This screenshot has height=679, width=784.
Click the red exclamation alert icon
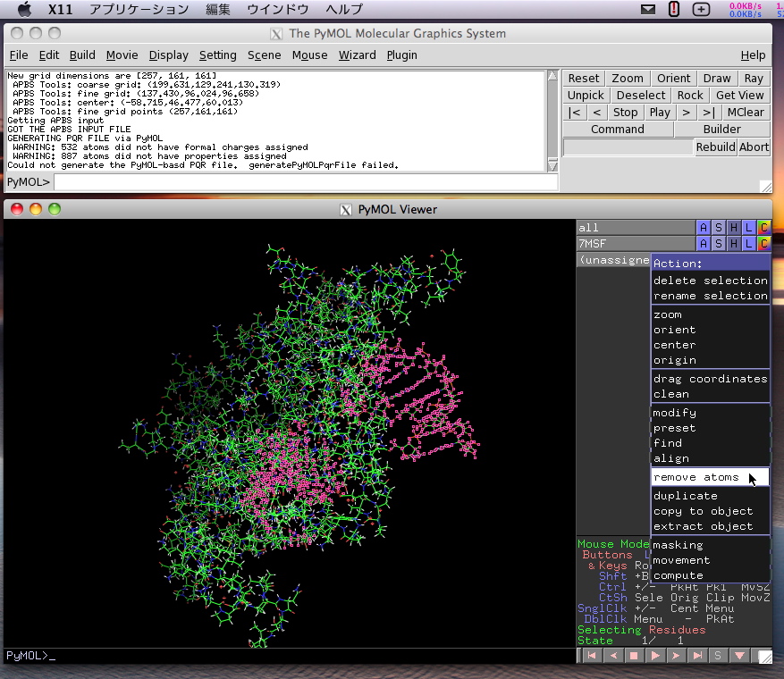pos(674,9)
